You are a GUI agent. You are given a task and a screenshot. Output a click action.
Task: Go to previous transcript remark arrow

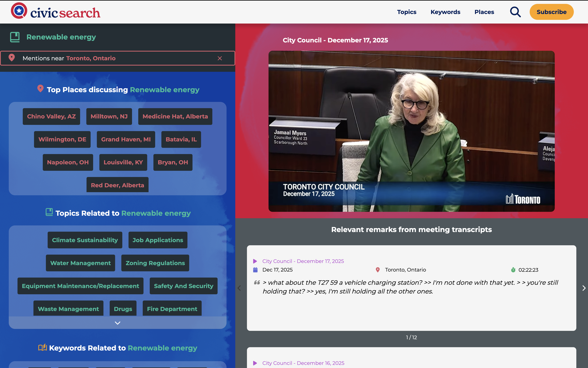point(239,288)
